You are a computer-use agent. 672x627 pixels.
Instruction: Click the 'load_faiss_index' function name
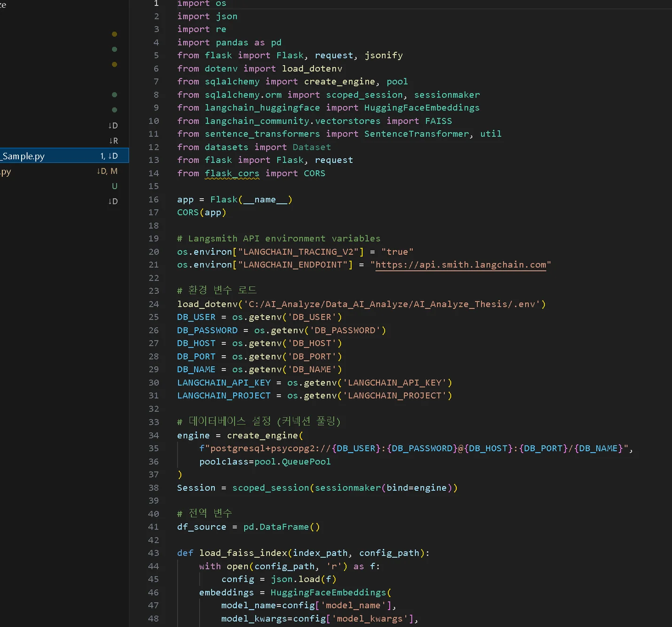click(243, 553)
